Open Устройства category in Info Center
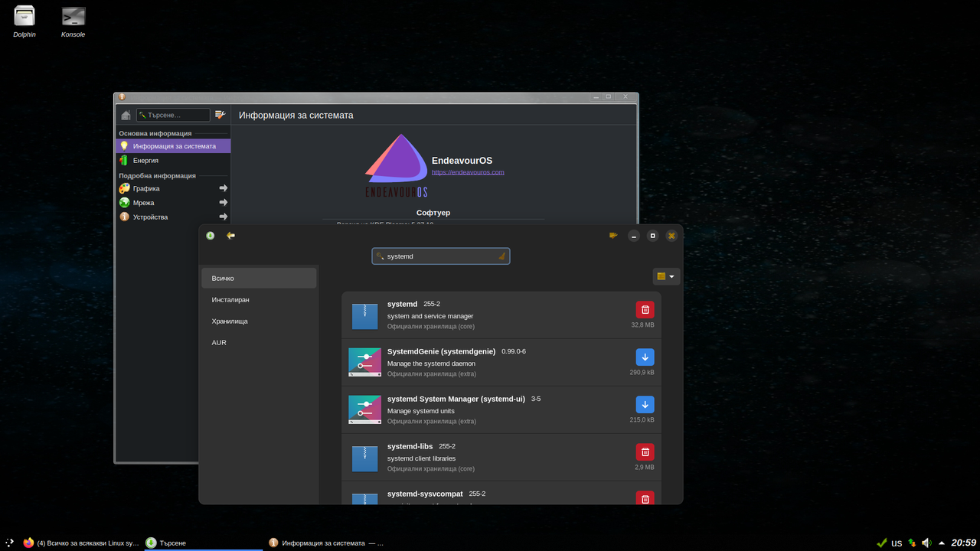980x551 pixels. [173, 217]
